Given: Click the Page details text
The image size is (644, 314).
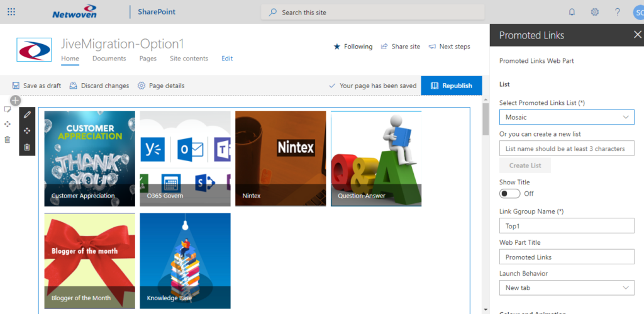Looking at the screenshot, I should pos(167,86).
